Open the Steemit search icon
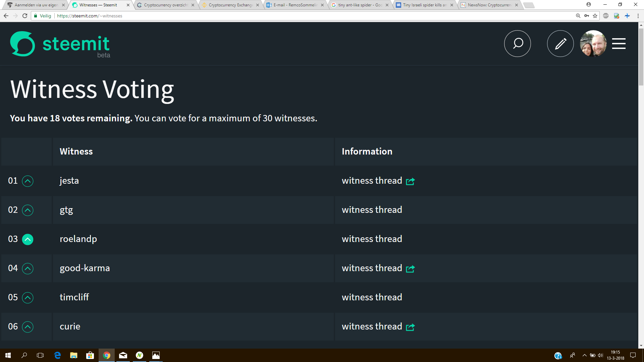 [517, 44]
